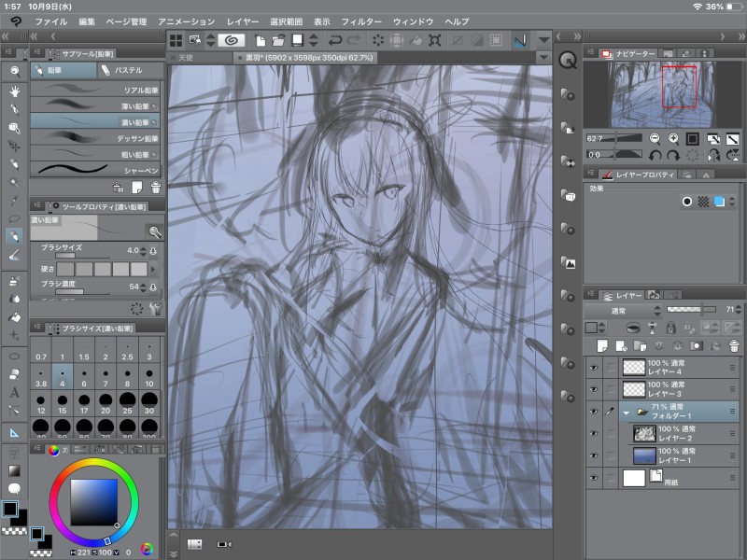Open the アニメーション menu

pos(186,21)
